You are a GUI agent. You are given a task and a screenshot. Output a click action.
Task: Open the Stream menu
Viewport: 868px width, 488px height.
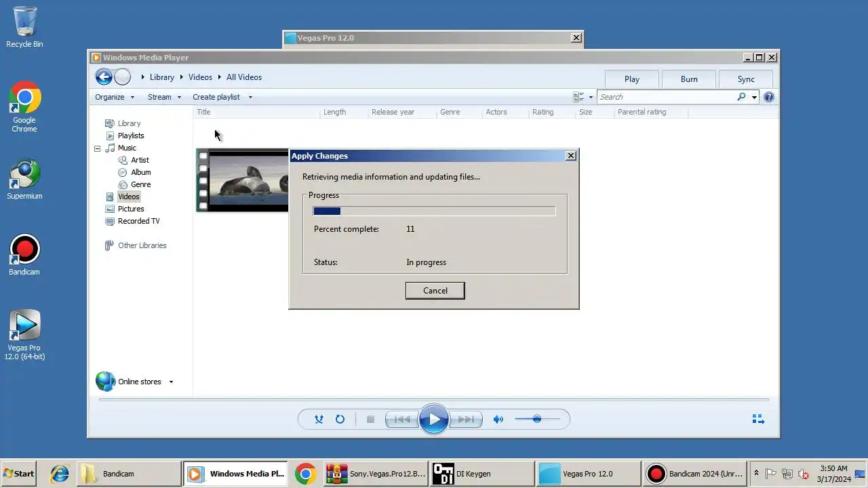point(164,97)
